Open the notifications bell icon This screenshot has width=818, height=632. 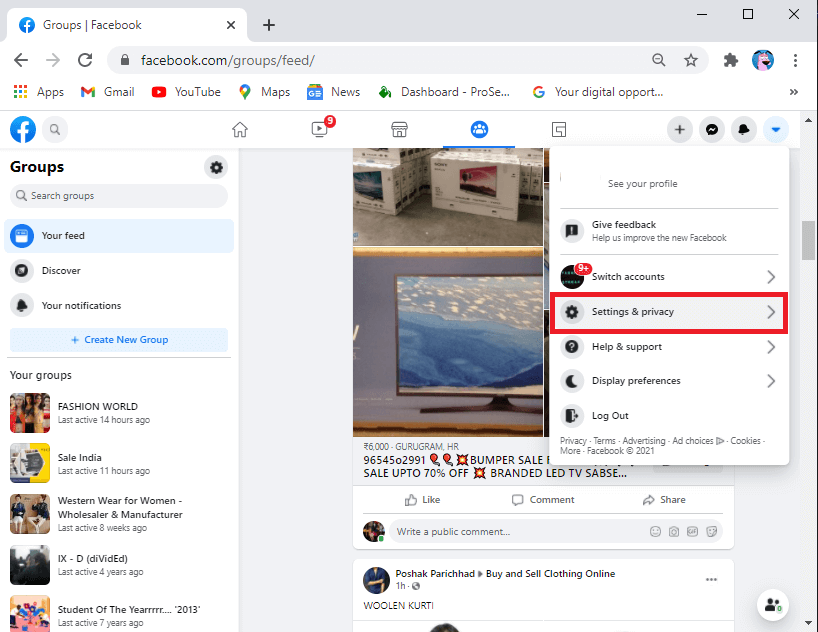tap(743, 129)
